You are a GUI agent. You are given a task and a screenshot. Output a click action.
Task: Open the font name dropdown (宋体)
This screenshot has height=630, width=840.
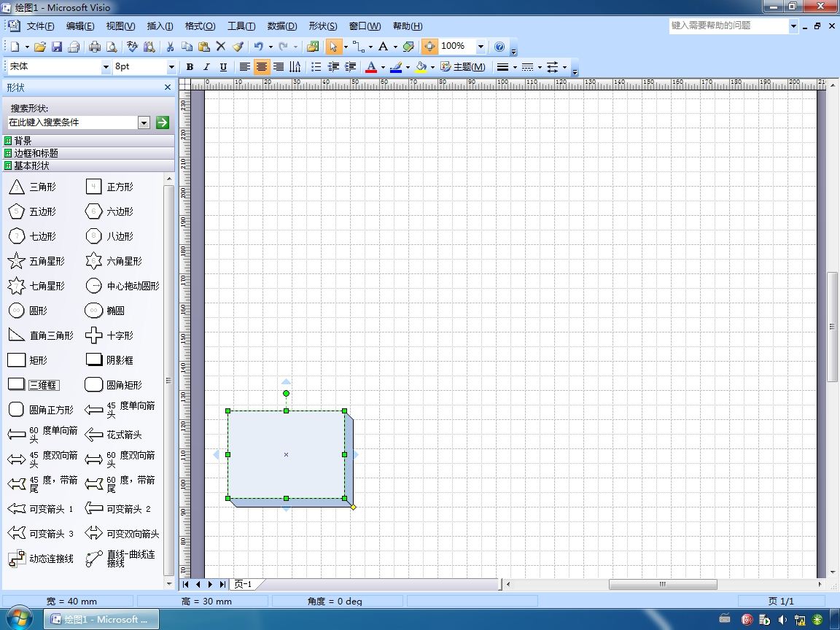[x=106, y=67]
